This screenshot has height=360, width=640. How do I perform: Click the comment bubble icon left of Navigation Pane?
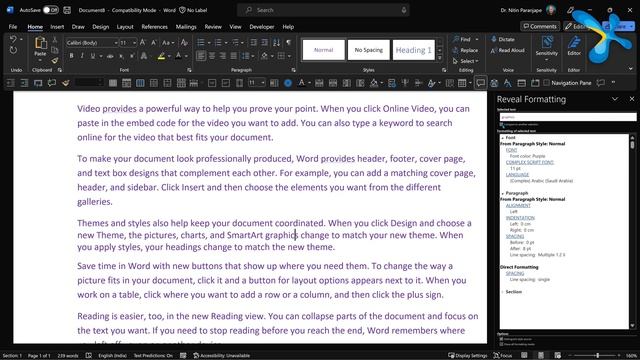(480, 83)
